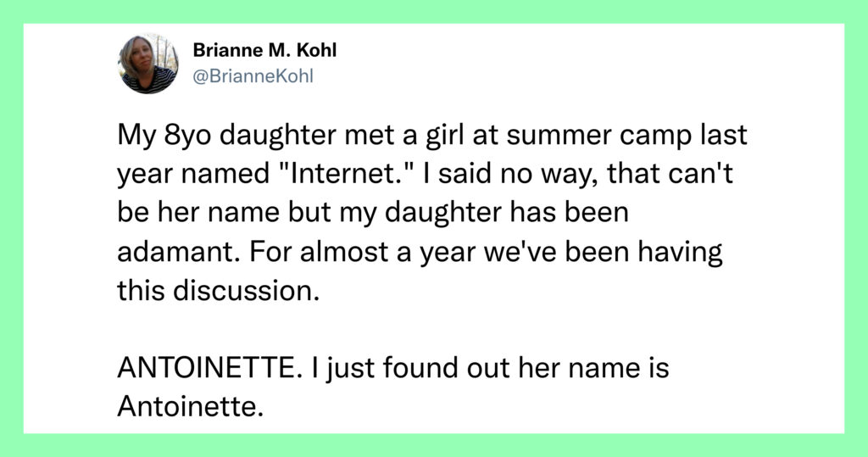Open the @BrianneKohl handle link
The width and height of the screenshot is (868, 457).
(253, 76)
